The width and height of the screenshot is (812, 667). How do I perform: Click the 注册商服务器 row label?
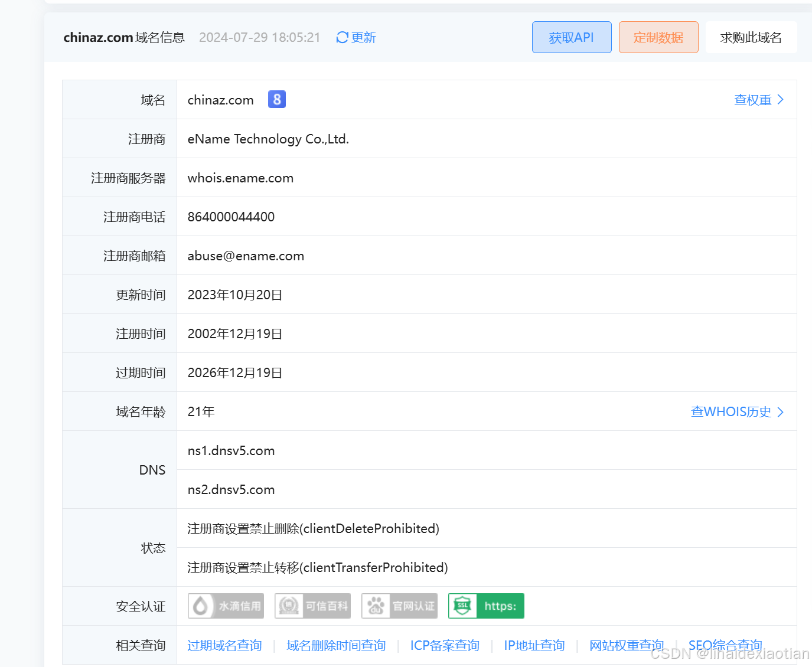128,178
